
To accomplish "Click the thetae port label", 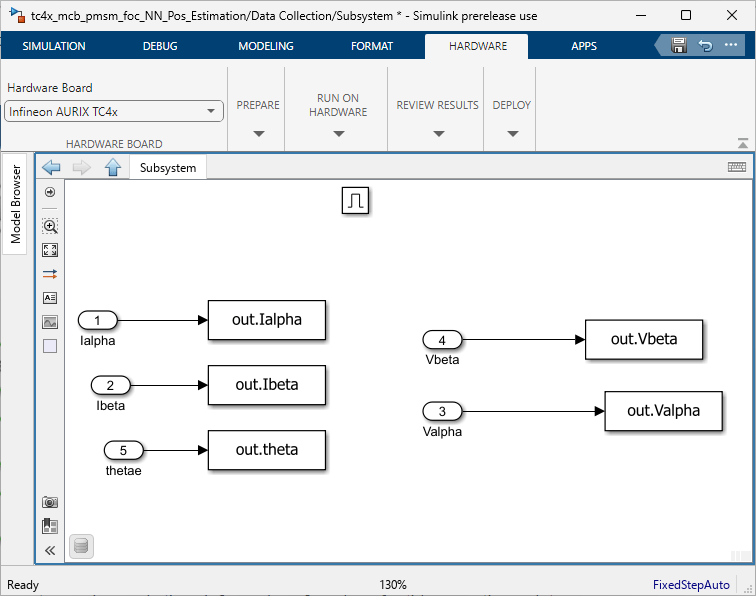I will click(x=123, y=471).
